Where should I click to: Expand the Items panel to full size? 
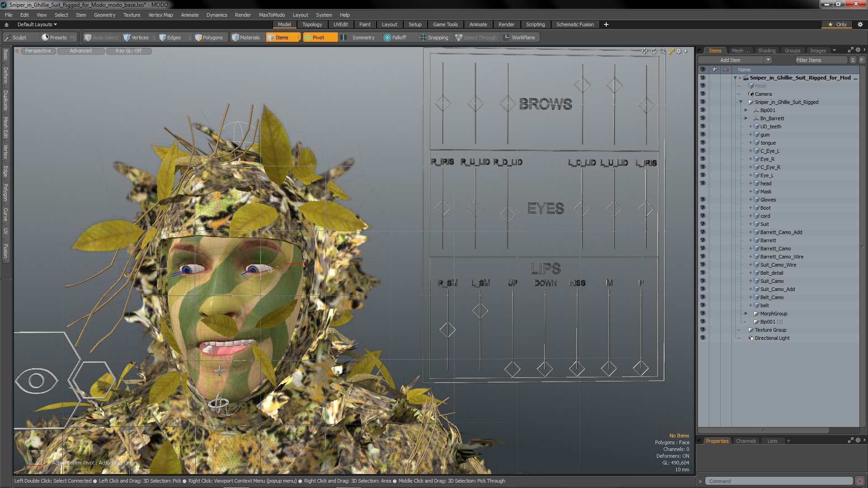click(850, 50)
